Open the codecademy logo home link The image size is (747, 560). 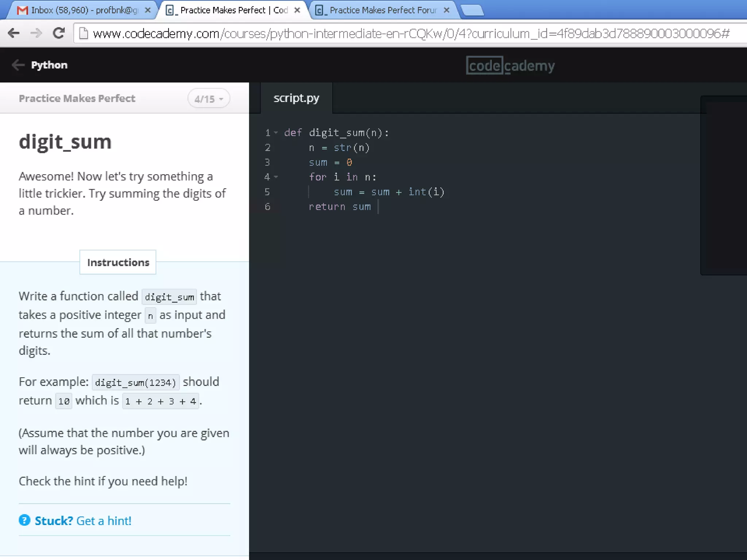tap(510, 66)
